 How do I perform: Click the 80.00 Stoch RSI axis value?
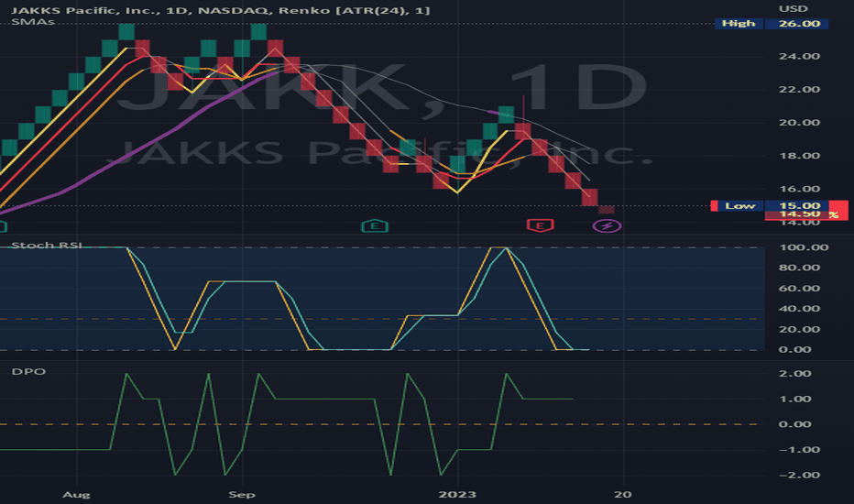point(799,268)
